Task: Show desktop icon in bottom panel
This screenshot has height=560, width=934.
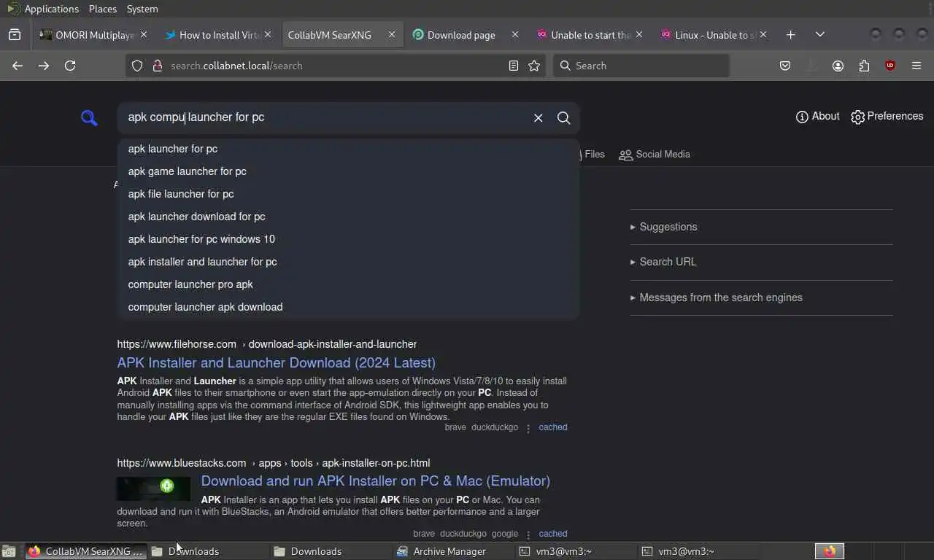Action: (x=9, y=551)
